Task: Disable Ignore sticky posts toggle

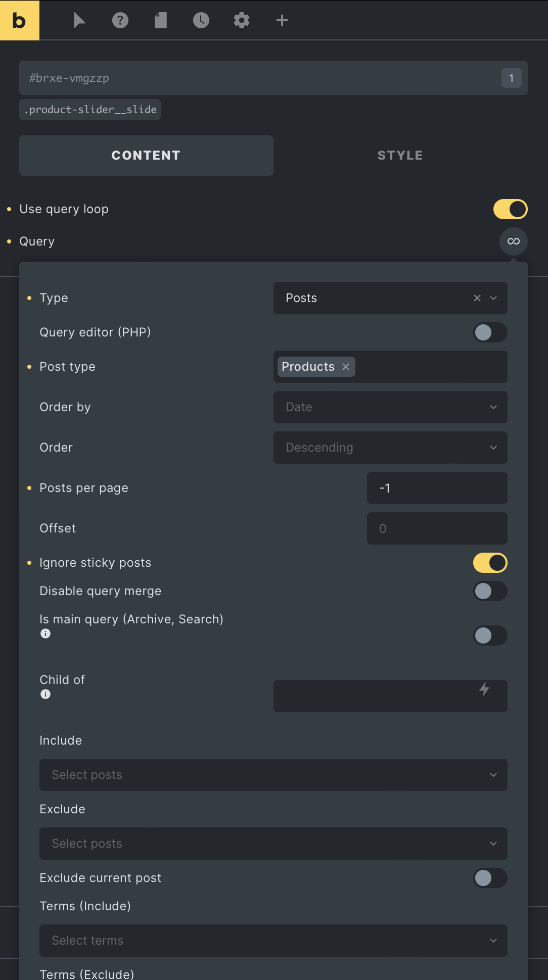Action: [x=490, y=563]
